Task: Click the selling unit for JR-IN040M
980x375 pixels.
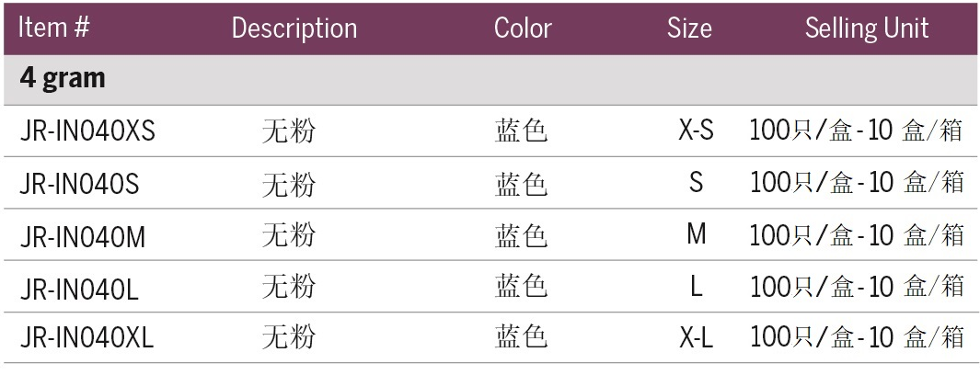Action: click(x=856, y=236)
